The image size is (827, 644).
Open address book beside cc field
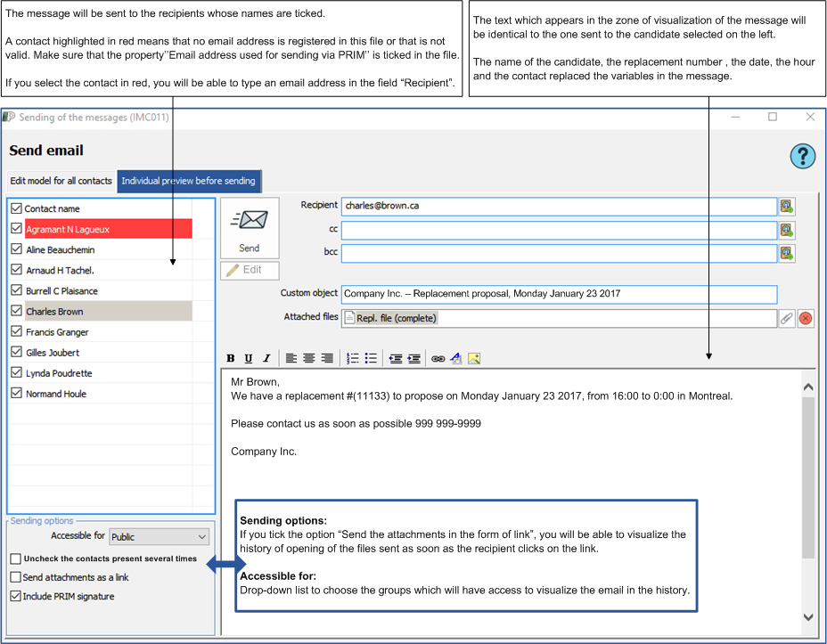786,231
